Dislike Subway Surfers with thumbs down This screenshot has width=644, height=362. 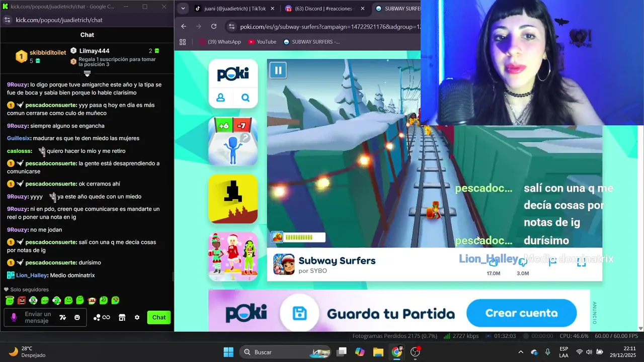click(x=523, y=261)
